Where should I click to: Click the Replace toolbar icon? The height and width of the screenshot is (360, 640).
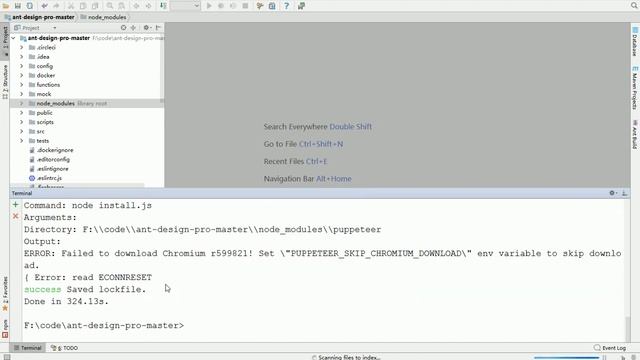coord(122,6)
